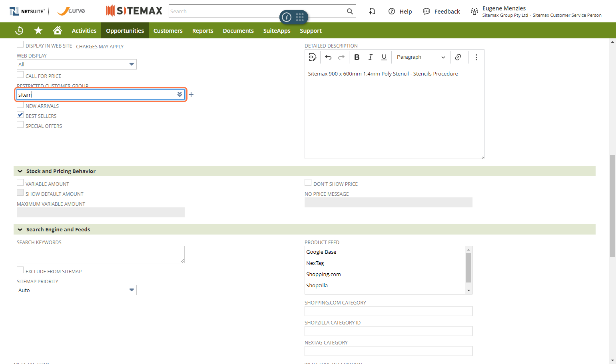The width and height of the screenshot is (616, 364).
Task: Focus Shopping.com Category field
Action: tap(389, 311)
